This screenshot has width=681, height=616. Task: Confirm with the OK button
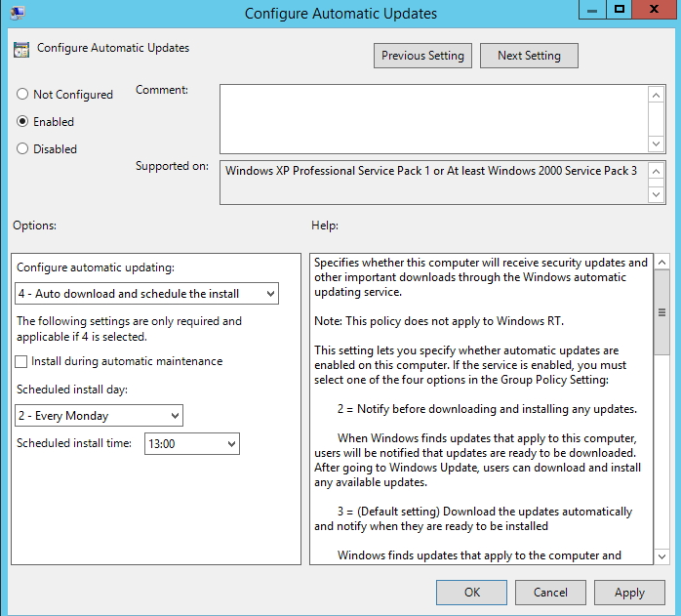tap(471, 593)
